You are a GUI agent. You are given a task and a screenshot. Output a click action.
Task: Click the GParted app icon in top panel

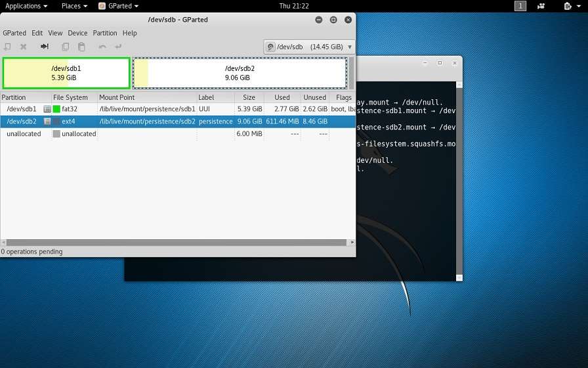[x=102, y=6]
